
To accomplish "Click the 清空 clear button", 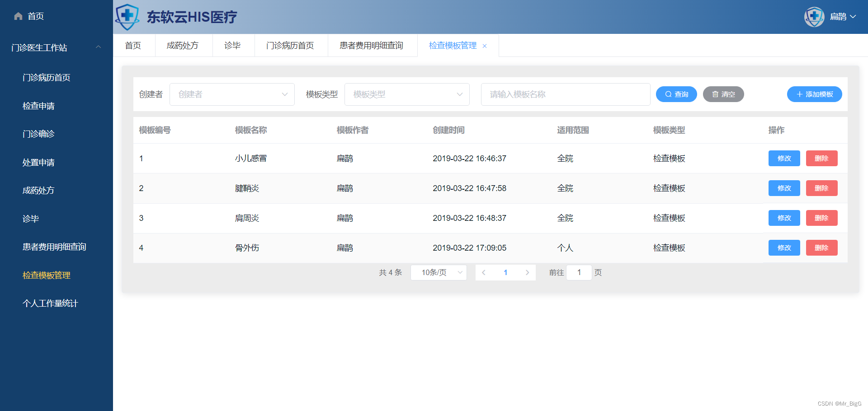I will 723,94.
